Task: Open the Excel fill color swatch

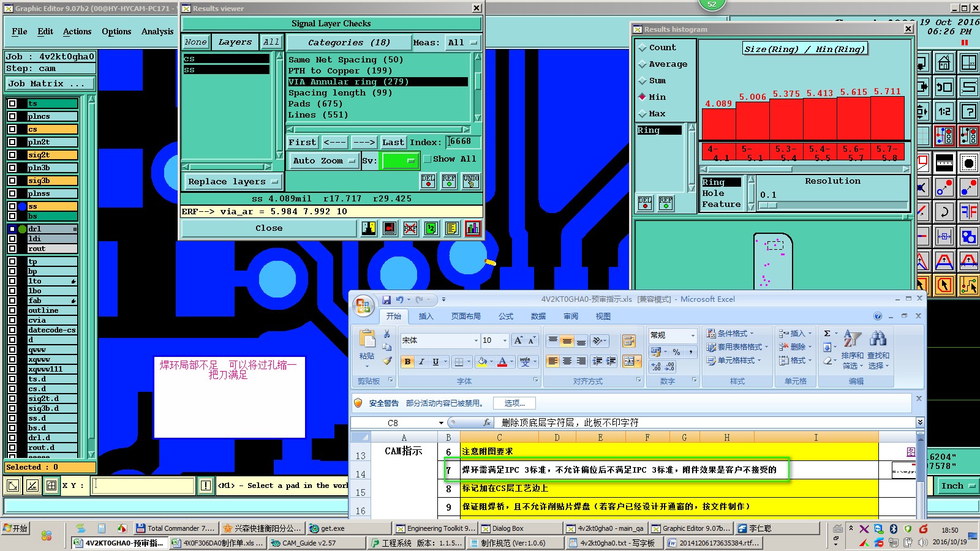Action: pyautogui.click(x=482, y=362)
